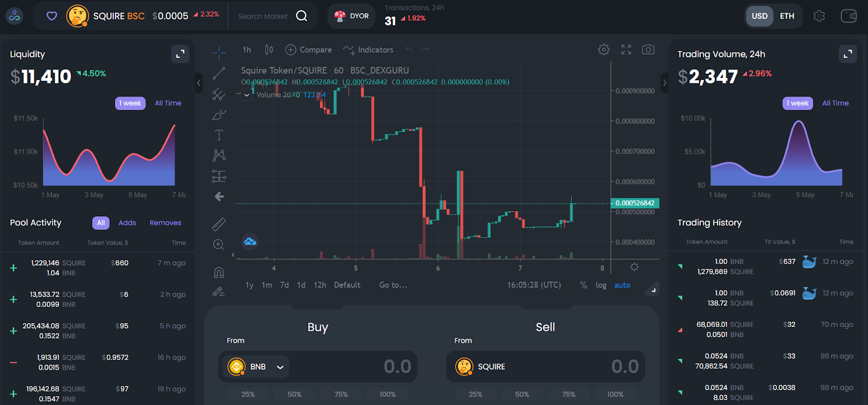Select the crosshair cursor tool
Screen dimensions: 868x405
[x=219, y=52]
